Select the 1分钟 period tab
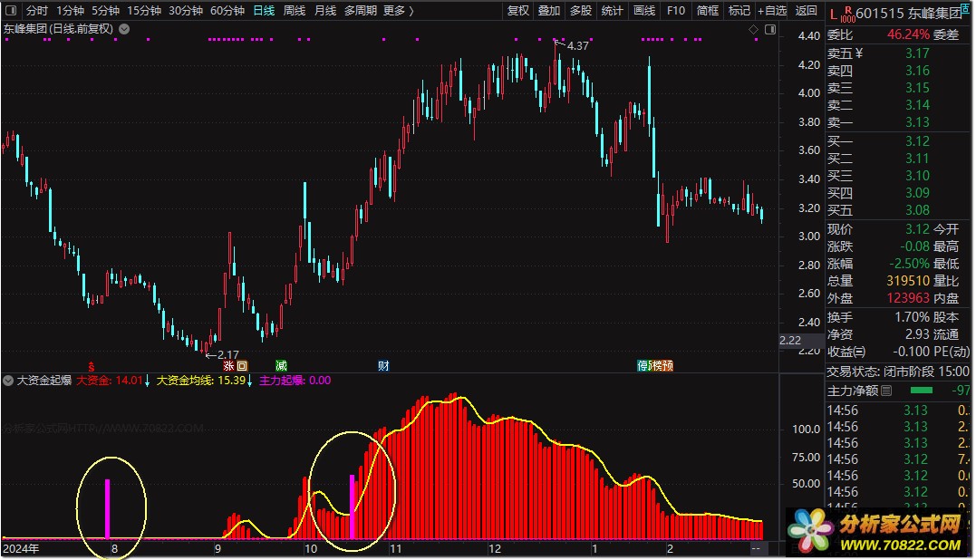The width and height of the screenshot is (976, 560). [70, 11]
